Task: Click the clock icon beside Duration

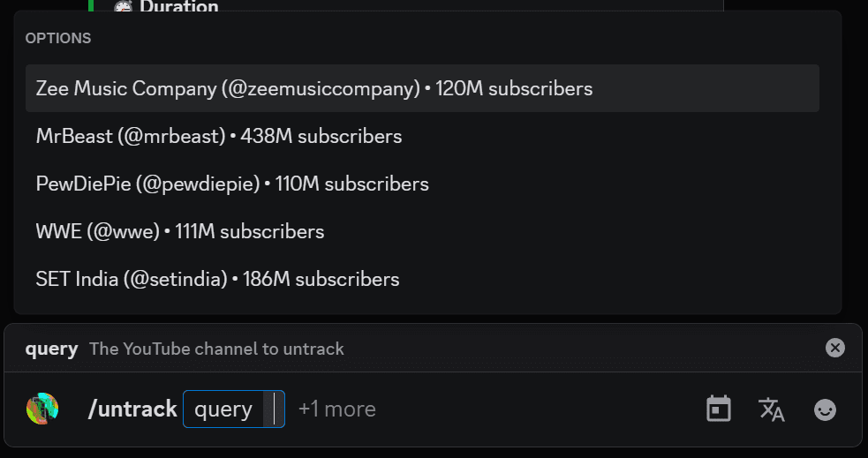Action: (123, 6)
